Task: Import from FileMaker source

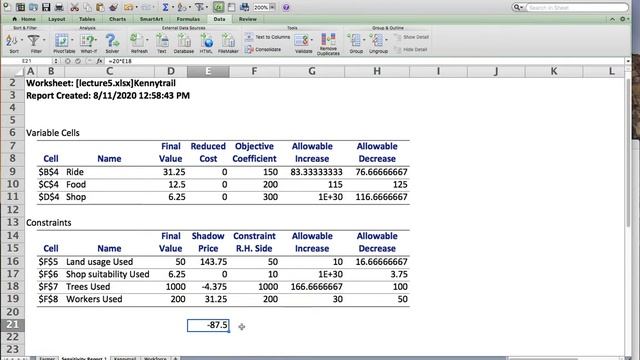Action: [228, 44]
